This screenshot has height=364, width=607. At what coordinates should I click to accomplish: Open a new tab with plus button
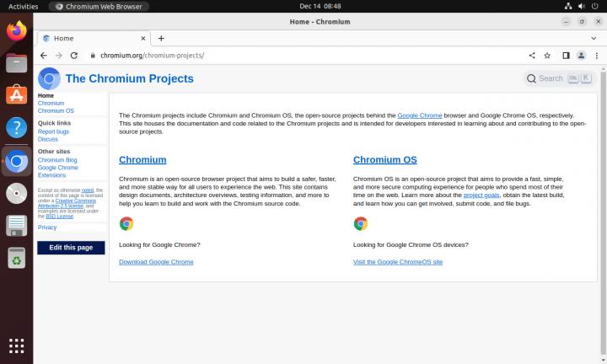[161, 38]
